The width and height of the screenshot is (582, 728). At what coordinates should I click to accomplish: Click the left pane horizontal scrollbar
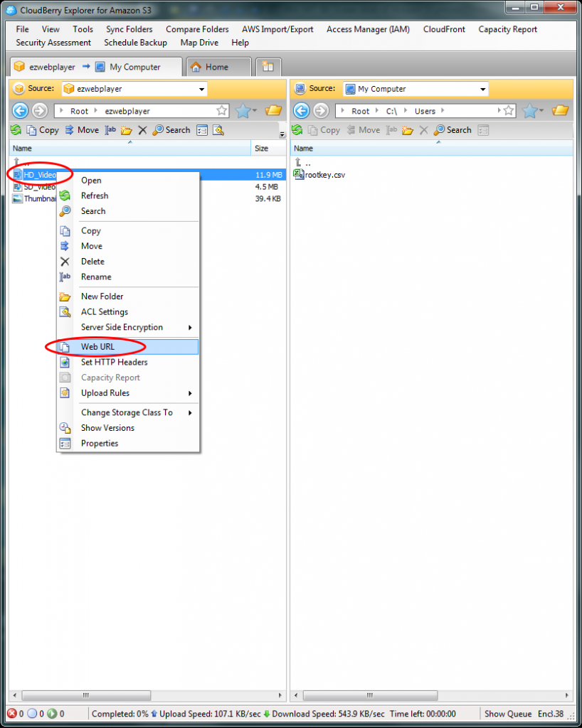click(86, 695)
